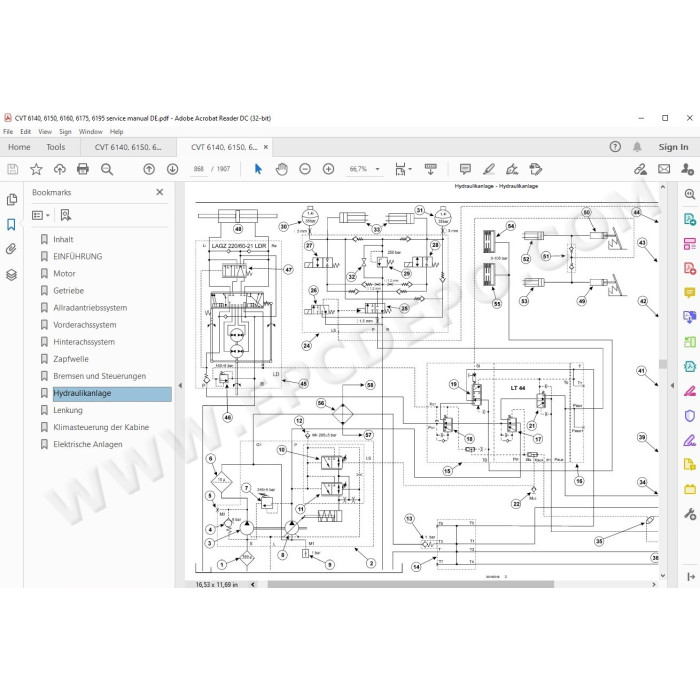Viewport: 700px width, 700px height.
Task: Open the Allradantriebssystem bookmark
Action: coord(90,308)
